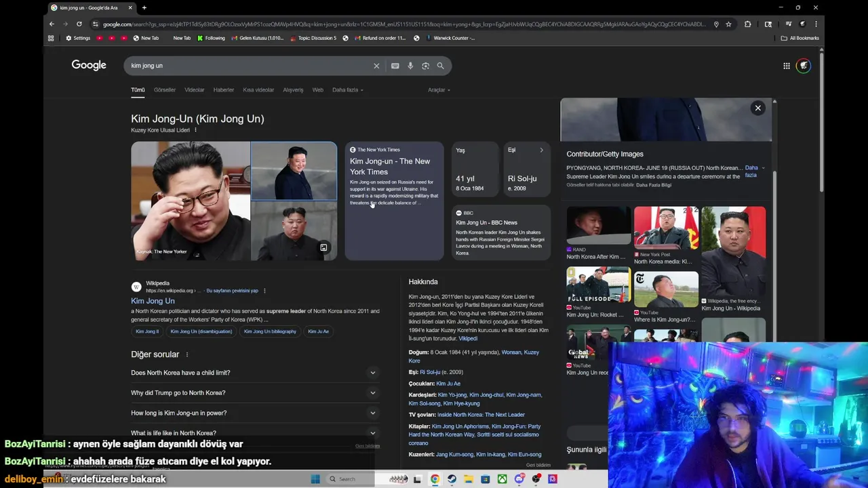Click the Google logo
868x488 pixels.
[89, 65]
